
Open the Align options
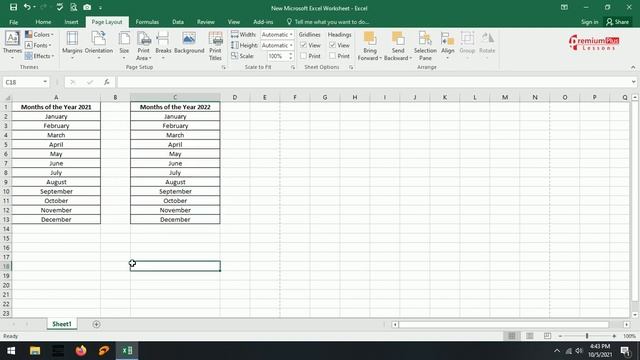(448, 46)
